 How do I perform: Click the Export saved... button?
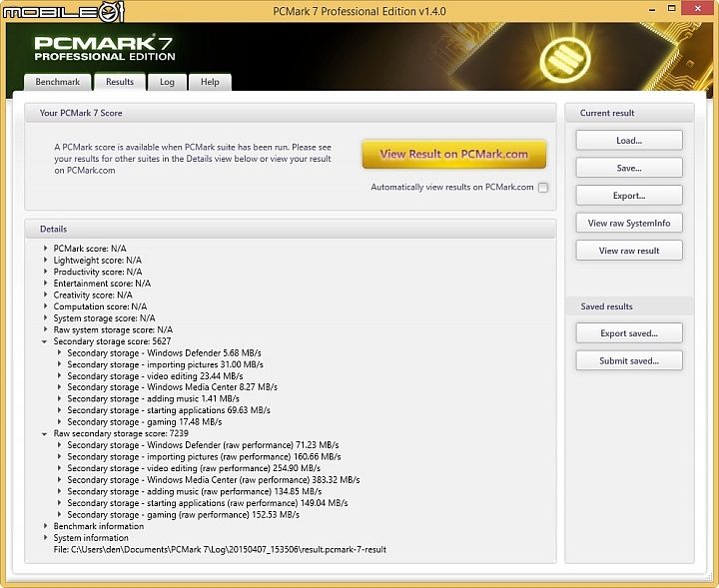click(x=629, y=333)
